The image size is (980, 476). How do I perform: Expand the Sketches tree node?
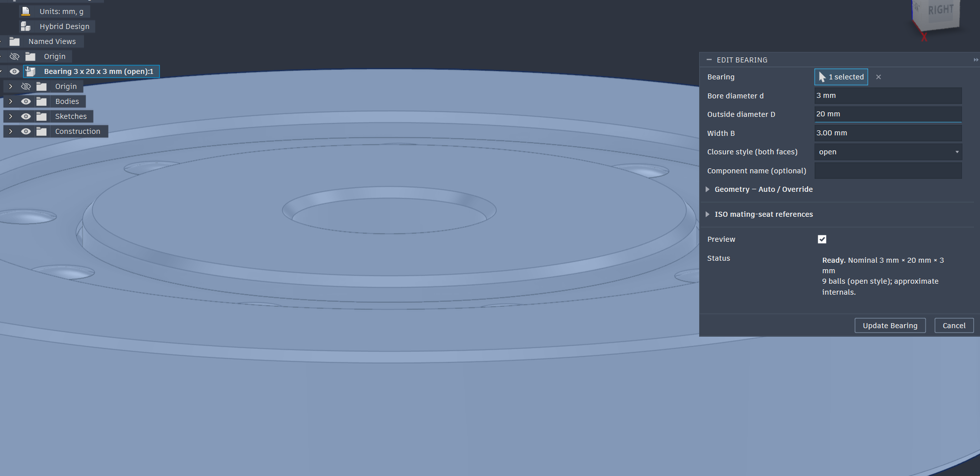tap(10, 116)
